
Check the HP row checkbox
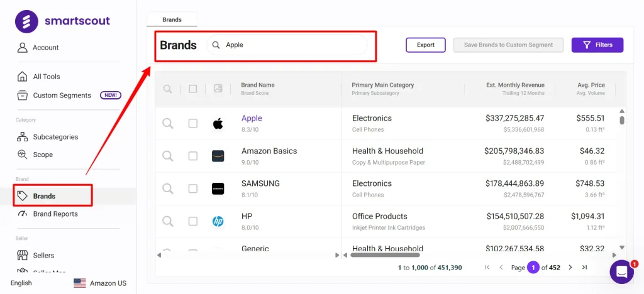[x=192, y=221]
